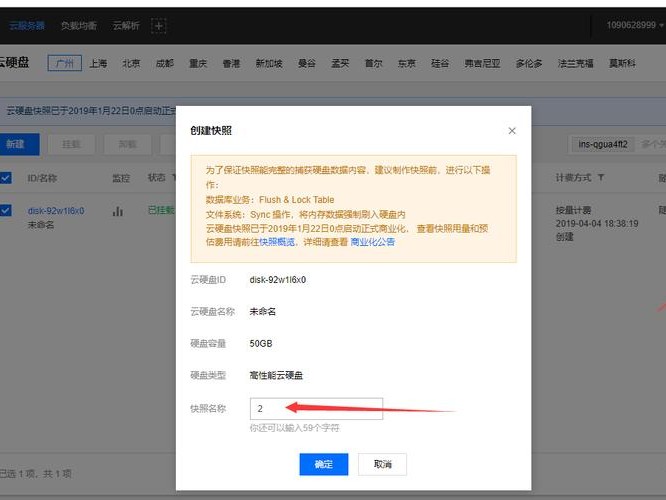Select the 上海 region tab
The image size is (666, 500).
point(98,63)
